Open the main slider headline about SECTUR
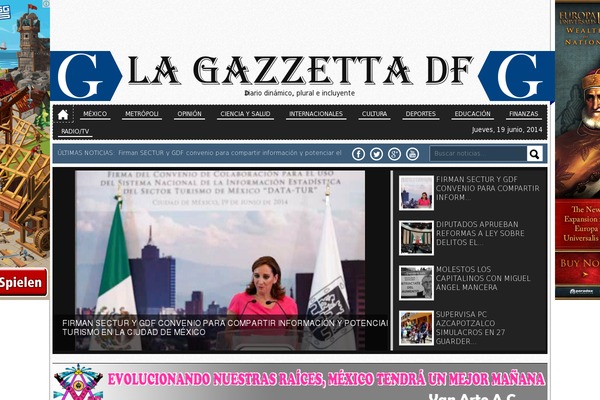The width and height of the screenshot is (600, 400). point(225,328)
